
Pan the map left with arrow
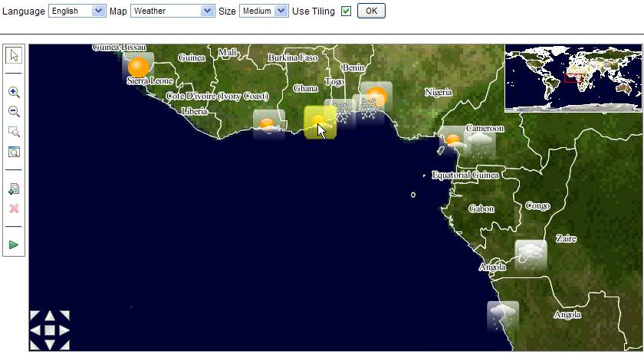pos(34,330)
